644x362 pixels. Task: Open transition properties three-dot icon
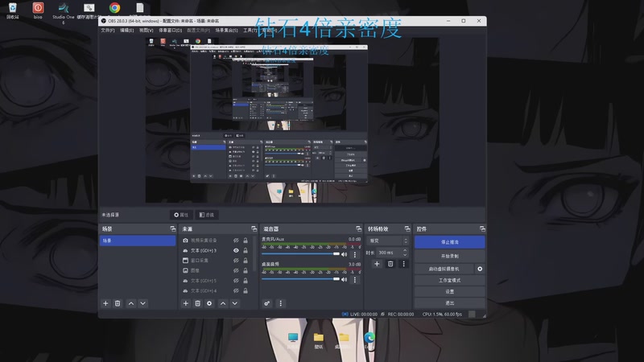click(x=404, y=264)
